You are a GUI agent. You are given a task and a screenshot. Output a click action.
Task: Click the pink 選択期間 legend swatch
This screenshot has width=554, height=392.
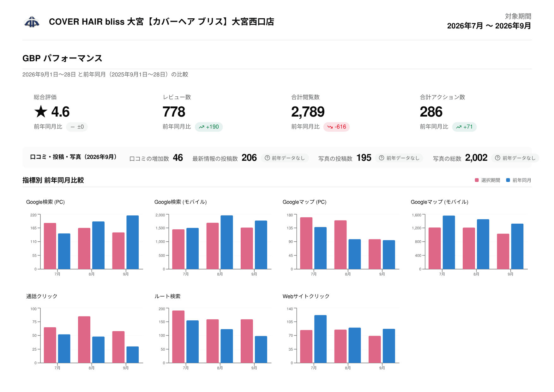click(477, 180)
